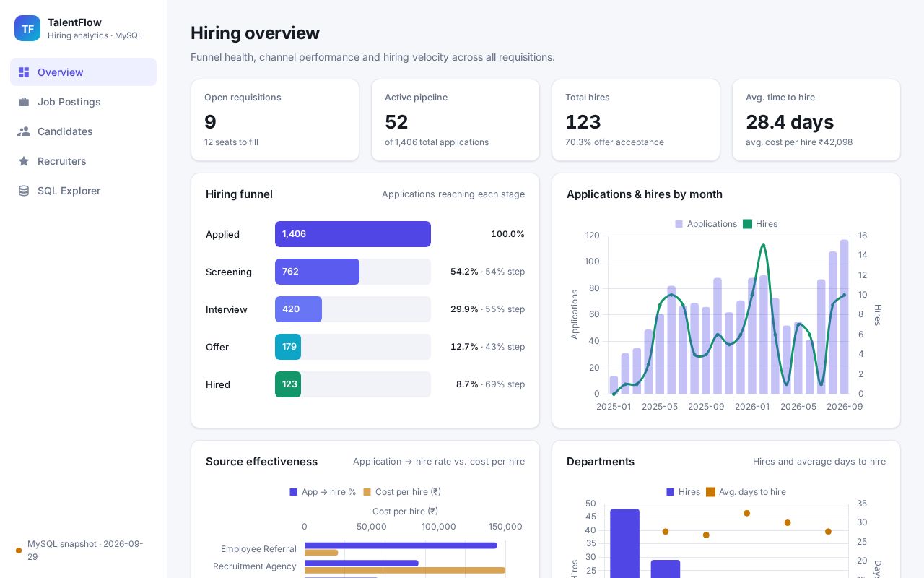The image size is (924, 578).
Task: Click "Applications & hires by month" title
Action: point(645,194)
